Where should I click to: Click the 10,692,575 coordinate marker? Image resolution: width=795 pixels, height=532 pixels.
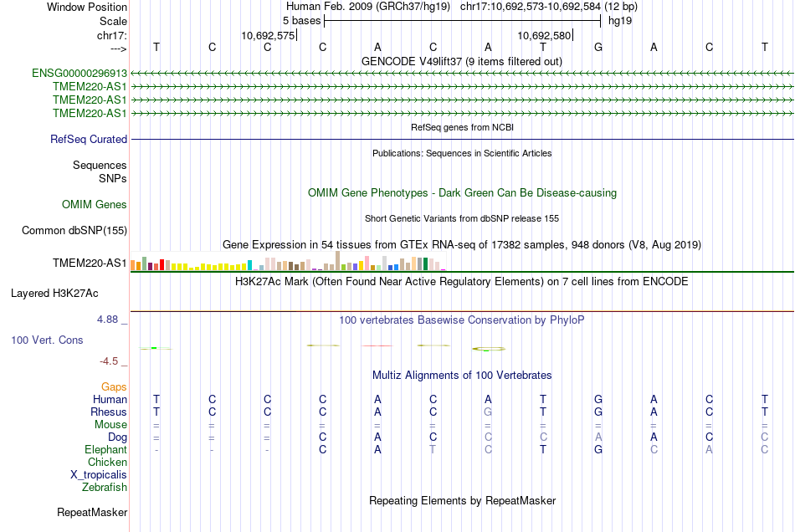pyautogui.click(x=268, y=35)
